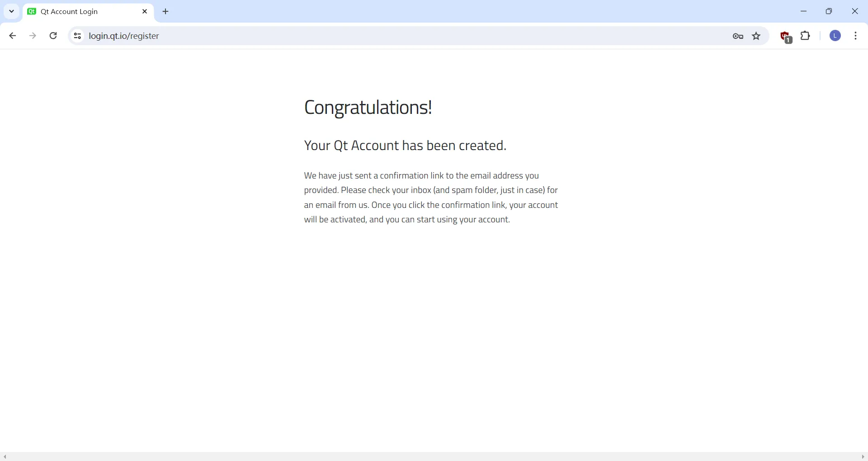This screenshot has height=461, width=868.
Task: Open the tab search dropdown arrow
Action: (12, 11)
